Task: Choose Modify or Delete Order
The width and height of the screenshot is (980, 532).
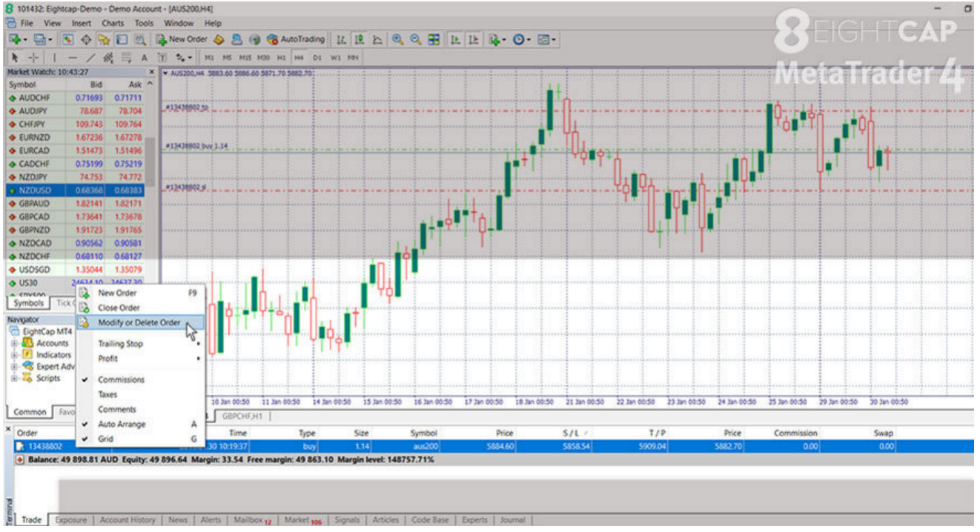Action: pyautogui.click(x=139, y=322)
